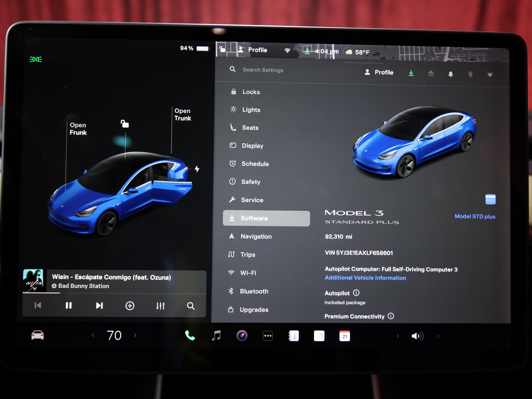Tap the lock icon in status bar
The width and height of the screenshot is (532, 399).
click(222, 49)
